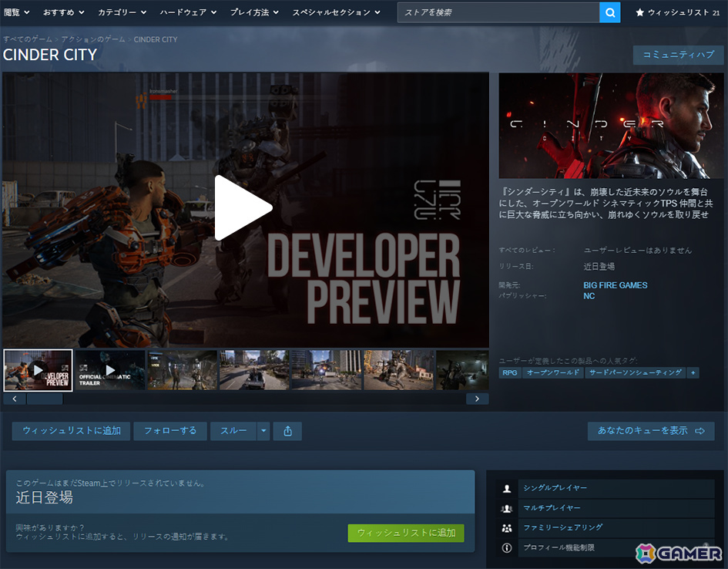Click the green ウィッシュリストに追加 button
Image resolution: width=728 pixels, height=569 pixels.
[406, 533]
